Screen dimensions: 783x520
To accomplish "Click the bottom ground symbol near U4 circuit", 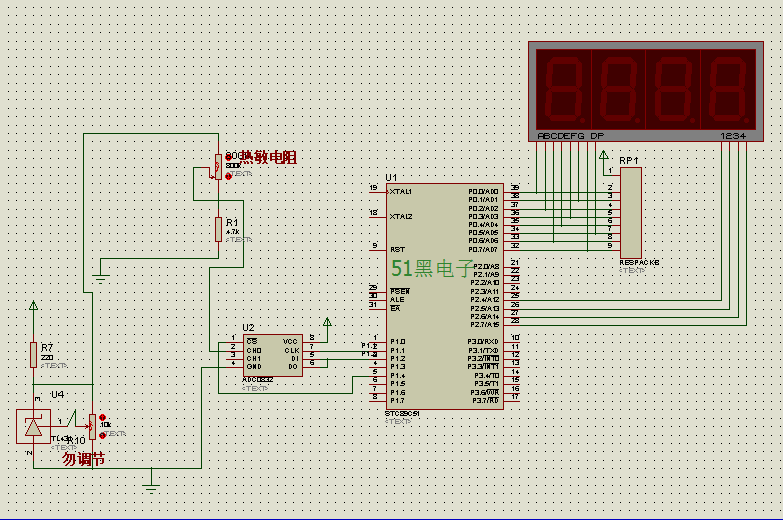I will (151, 488).
